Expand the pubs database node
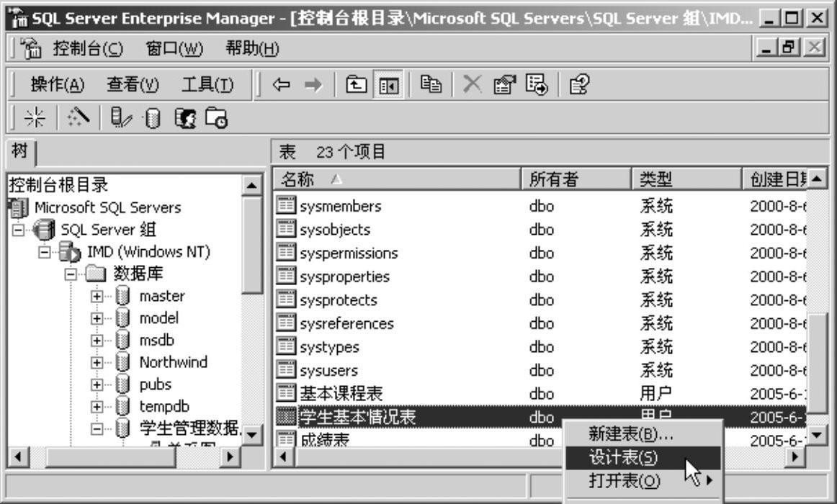The width and height of the screenshot is (837, 504). coord(97,384)
